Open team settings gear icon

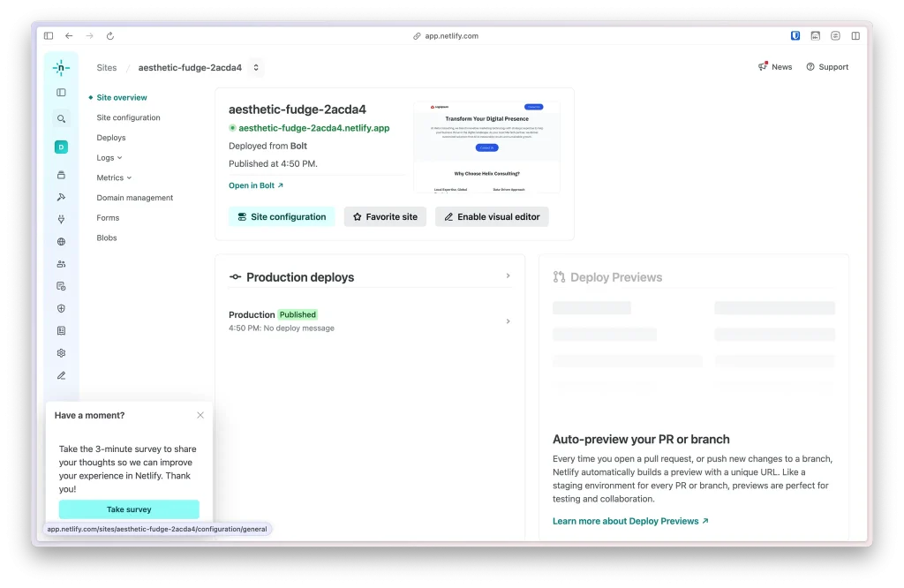(x=61, y=353)
